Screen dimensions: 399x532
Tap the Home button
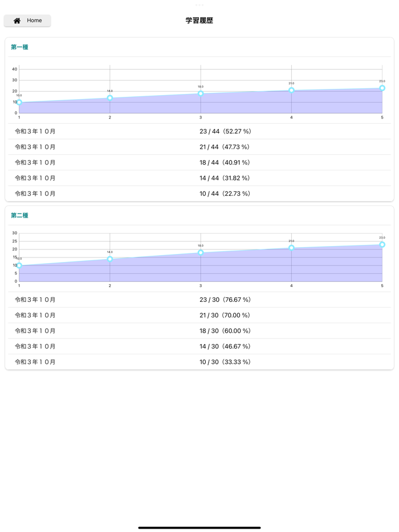coord(27,21)
